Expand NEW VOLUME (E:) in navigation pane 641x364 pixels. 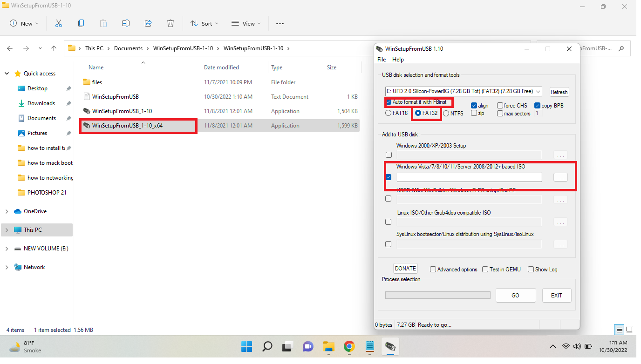(x=7, y=249)
